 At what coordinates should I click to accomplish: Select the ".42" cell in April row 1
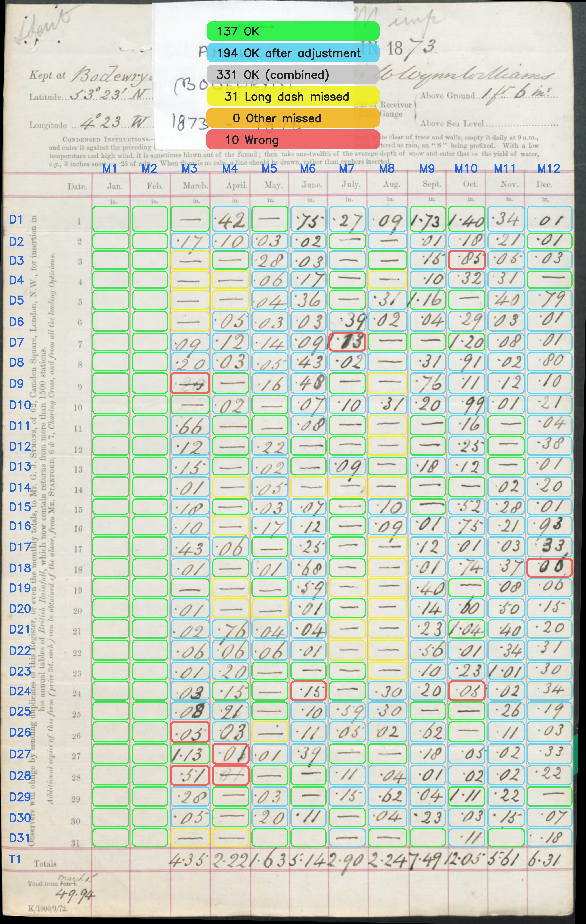[x=230, y=219]
